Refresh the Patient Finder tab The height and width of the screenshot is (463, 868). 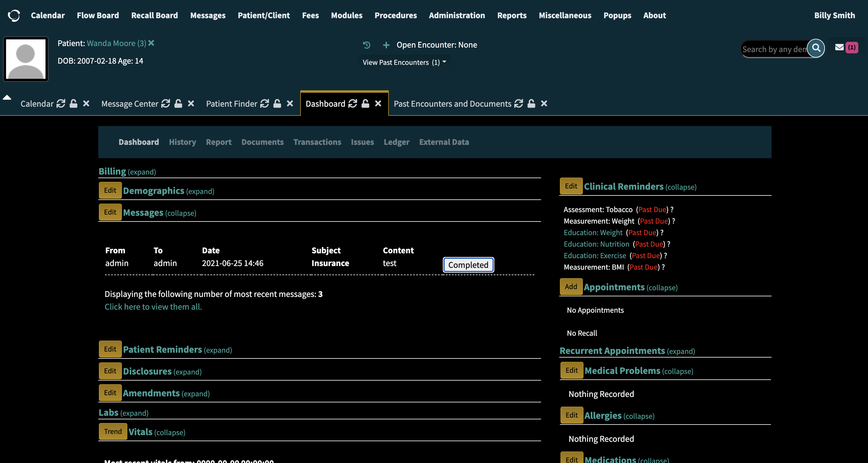click(264, 104)
